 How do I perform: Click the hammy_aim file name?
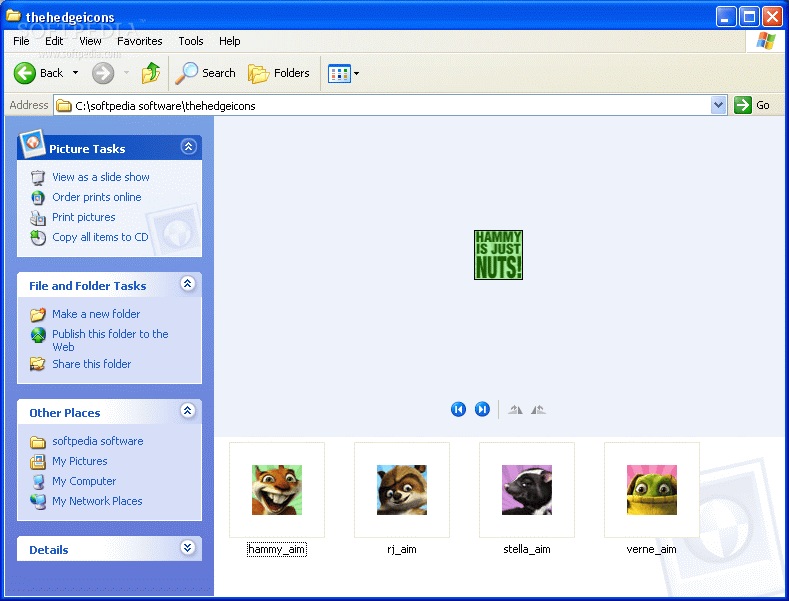(277, 549)
